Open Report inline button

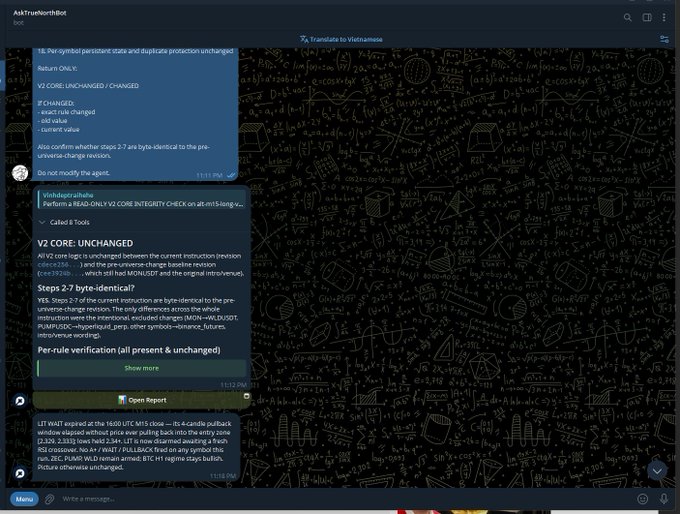(x=142, y=400)
